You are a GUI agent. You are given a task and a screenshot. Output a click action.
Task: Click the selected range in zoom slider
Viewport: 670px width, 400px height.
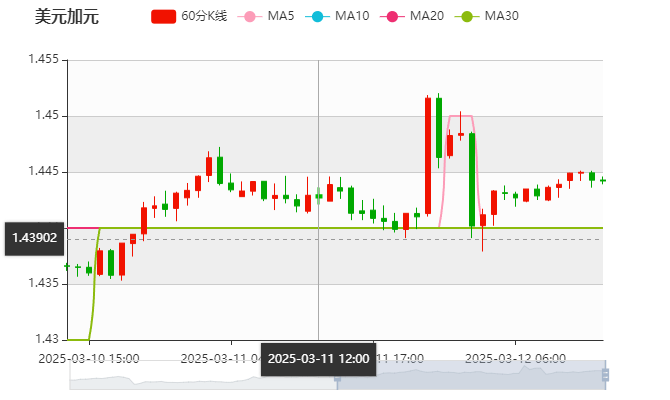(x=471, y=375)
